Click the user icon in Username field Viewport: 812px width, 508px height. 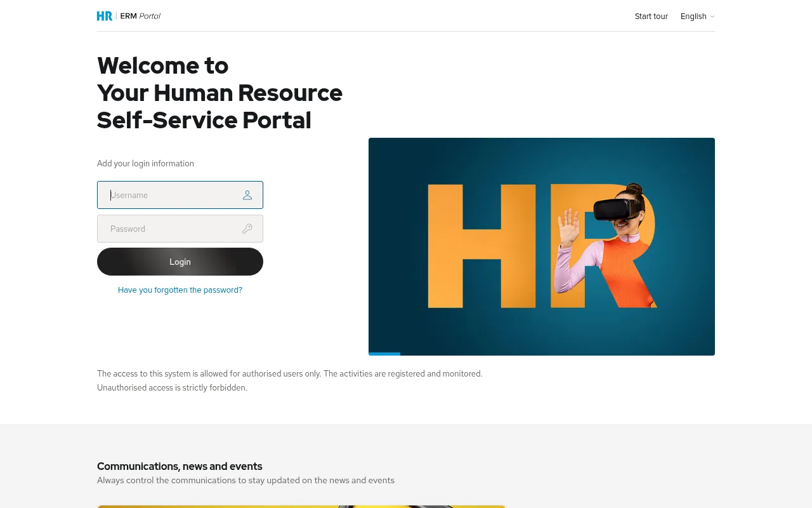[247, 195]
